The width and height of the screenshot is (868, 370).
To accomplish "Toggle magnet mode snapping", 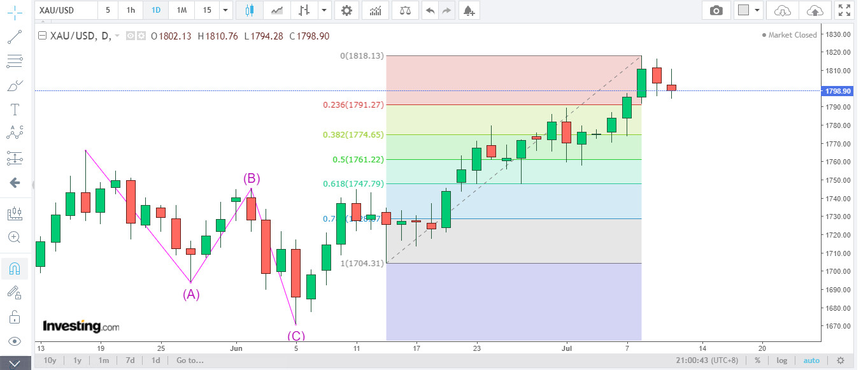I will pyautogui.click(x=14, y=268).
